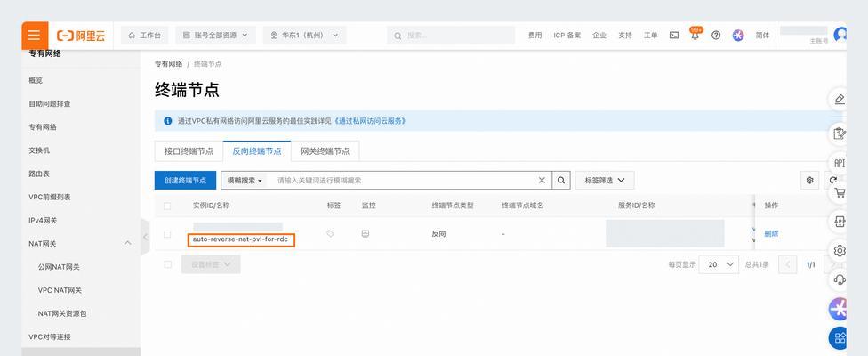The image size is (868, 356).
Task: Switch to 网关终端节点 tab
Action: [325, 150]
